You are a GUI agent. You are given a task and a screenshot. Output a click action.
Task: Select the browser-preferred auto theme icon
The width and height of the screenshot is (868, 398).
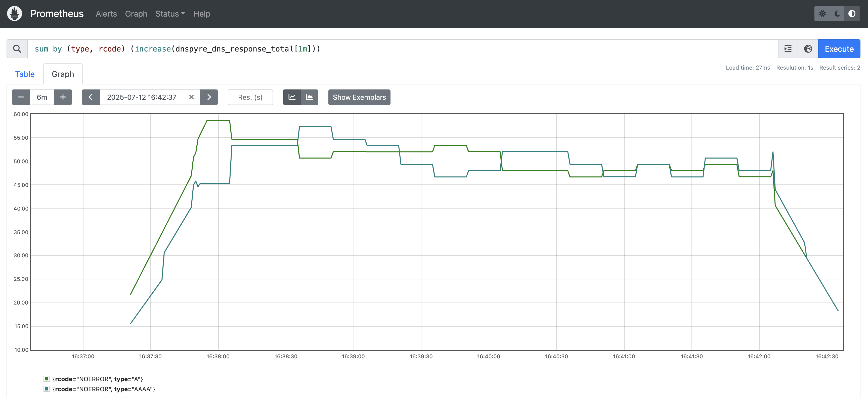(x=852, y=14)
